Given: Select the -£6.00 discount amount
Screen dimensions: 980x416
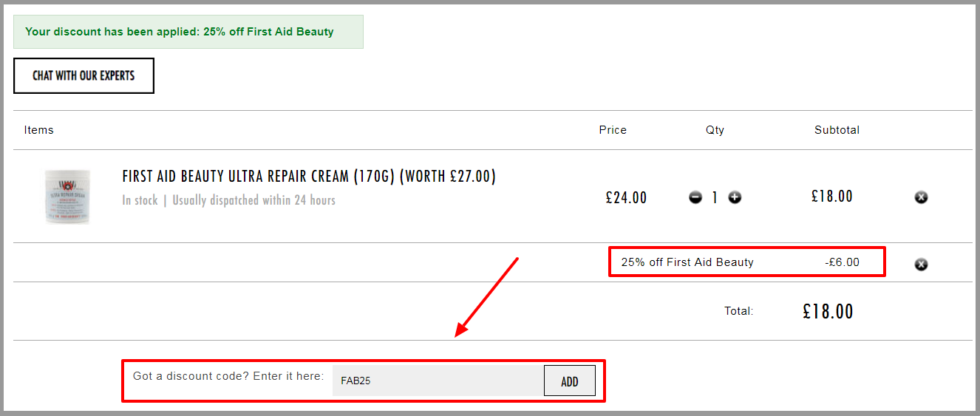Looking at the screenshot, I should (842, 262).
